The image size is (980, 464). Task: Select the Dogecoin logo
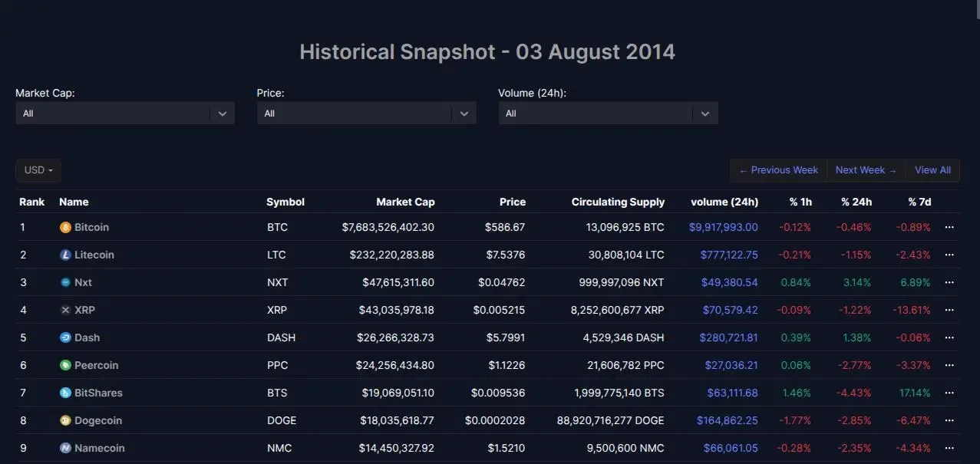[x=65, y=420]
